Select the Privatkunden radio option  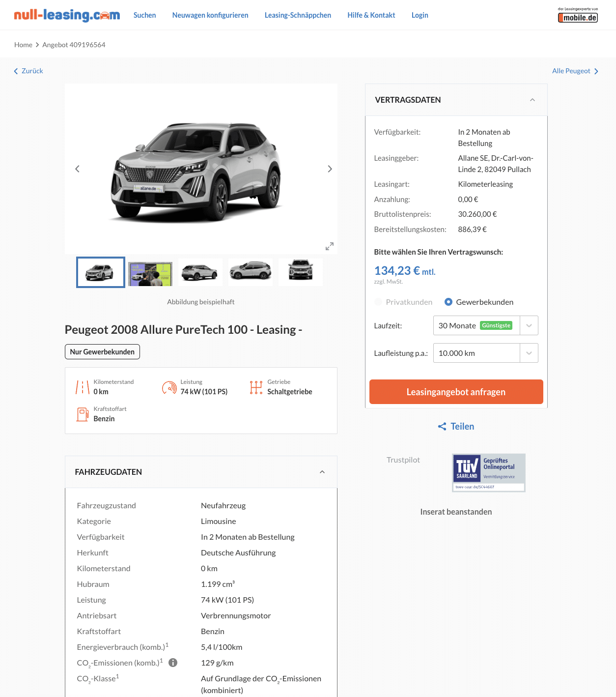click(378, 302)
